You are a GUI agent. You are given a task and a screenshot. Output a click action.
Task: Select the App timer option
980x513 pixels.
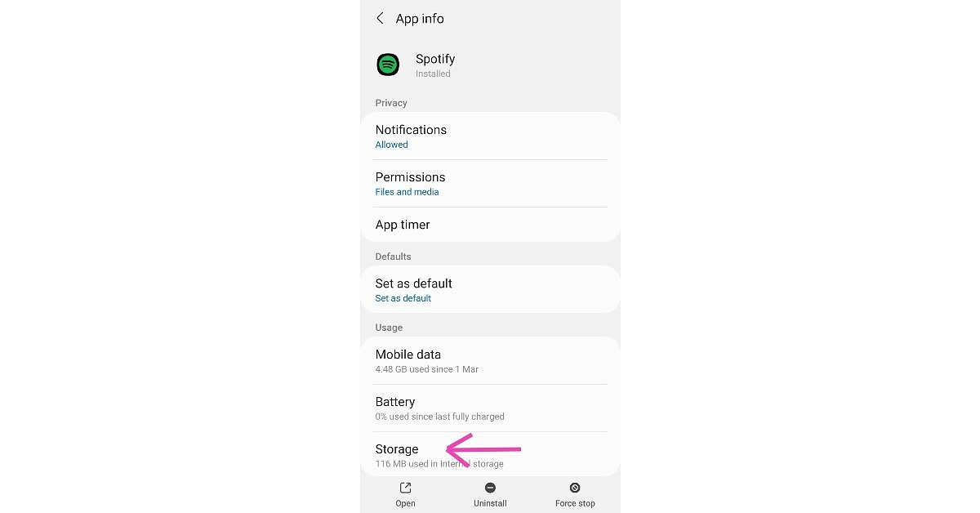402,225
